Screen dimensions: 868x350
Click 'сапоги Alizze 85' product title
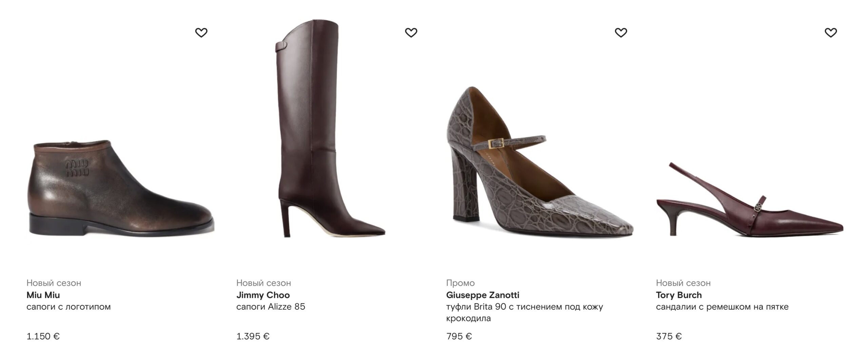tap(271, 307)
